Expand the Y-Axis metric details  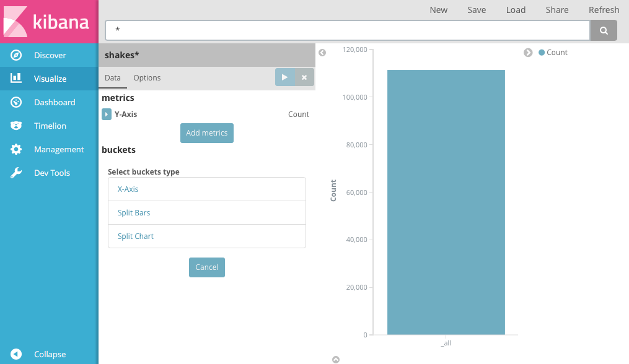tap(107, 114)
